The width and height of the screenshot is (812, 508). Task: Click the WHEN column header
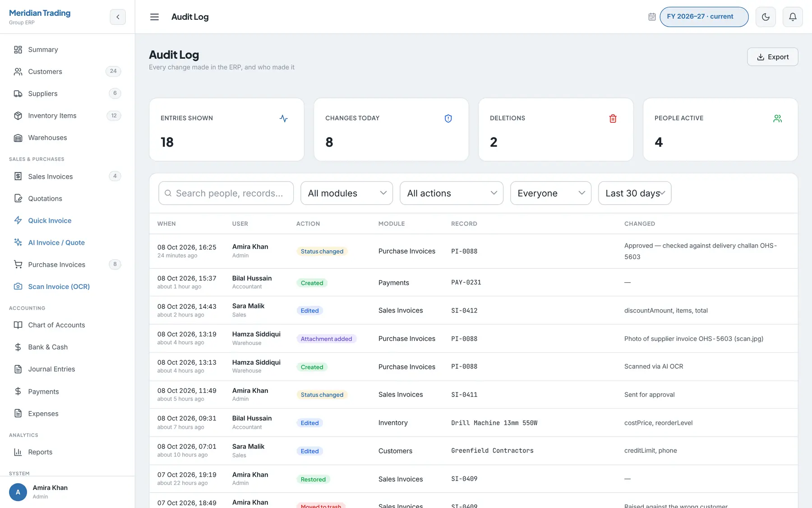166,224
